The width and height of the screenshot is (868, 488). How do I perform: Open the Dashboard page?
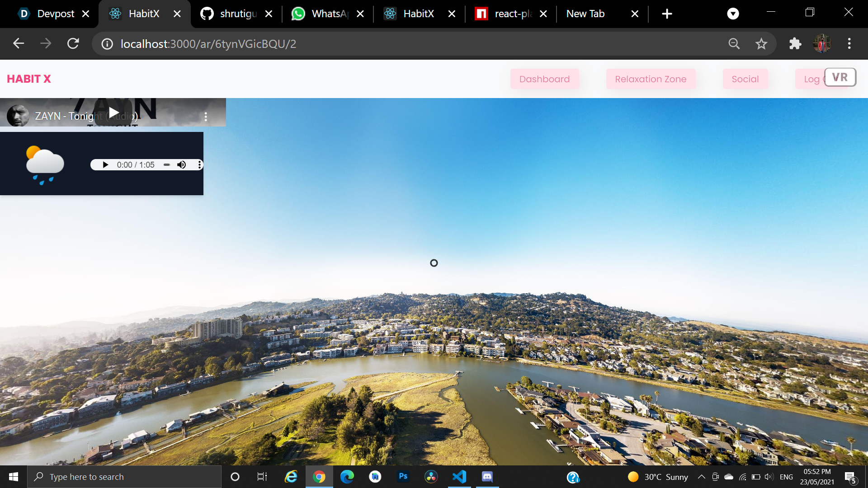click(544, 79)
